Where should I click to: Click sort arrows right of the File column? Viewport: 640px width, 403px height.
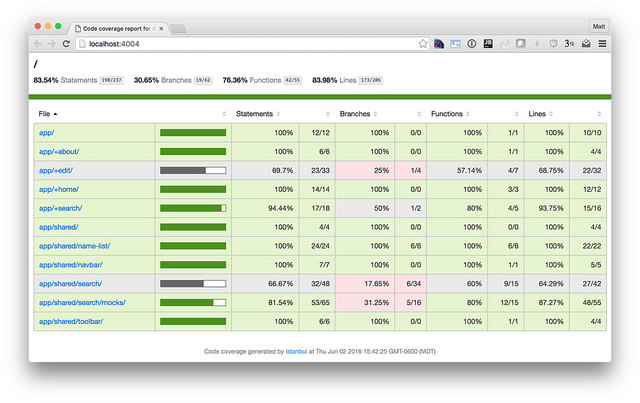click(224, 114)
